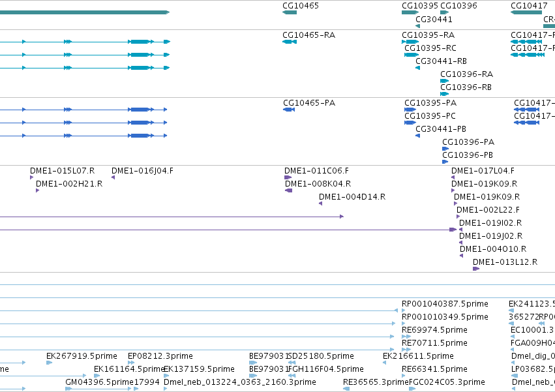
Task: Click the CG10465-RA transcript arrow glyph
Action: point(290,42)
